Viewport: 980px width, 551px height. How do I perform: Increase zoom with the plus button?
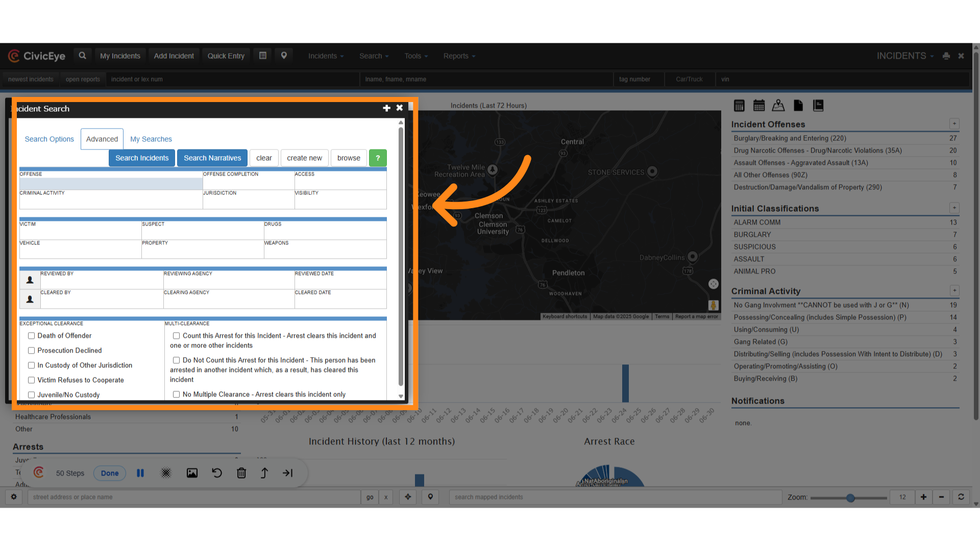pyautogui.click(x=923, y=497)
